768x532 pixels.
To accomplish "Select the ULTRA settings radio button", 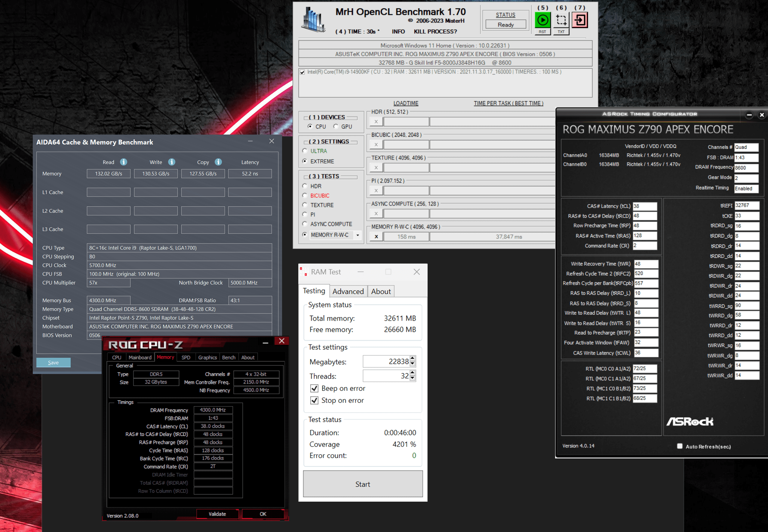I will pyautogui.click(x=305, y=151).
